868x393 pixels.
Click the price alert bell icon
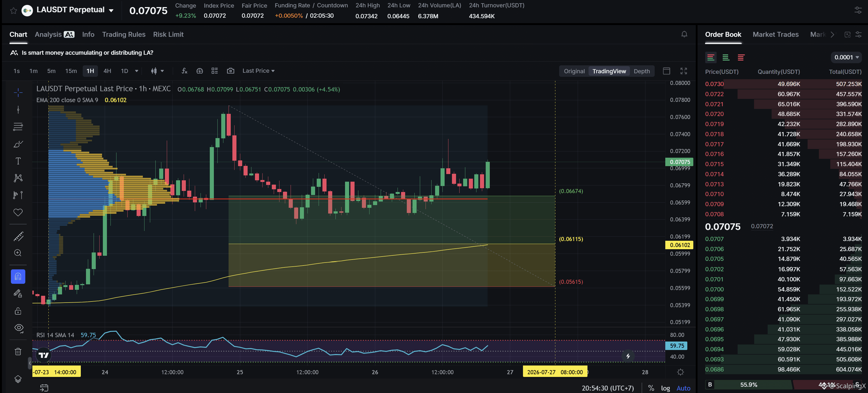pos(684,34)
